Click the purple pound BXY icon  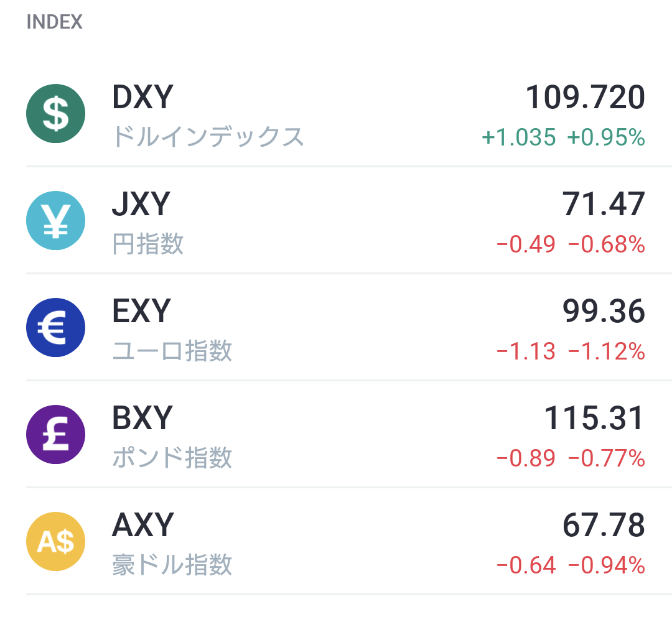(x=56, y=434)
